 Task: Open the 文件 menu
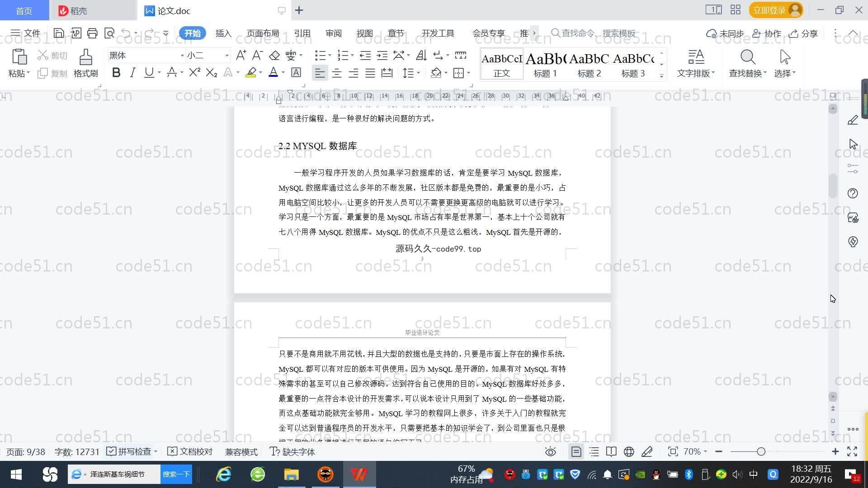point(25,33)
